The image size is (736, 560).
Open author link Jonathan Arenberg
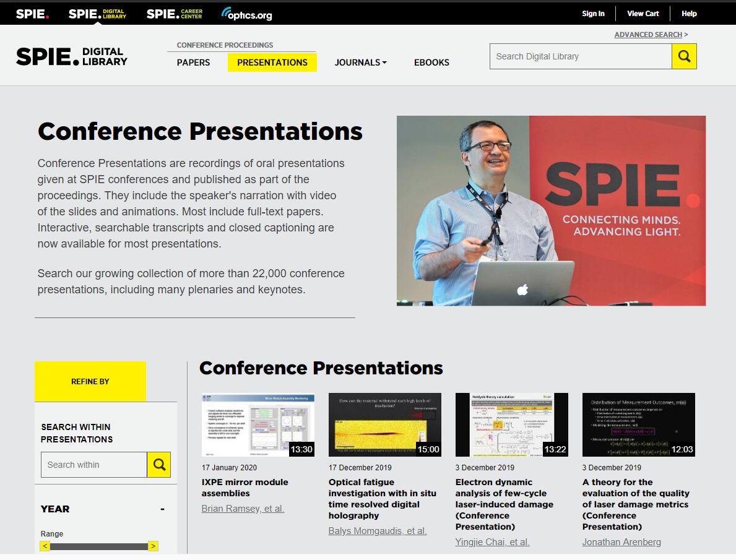point(621,542)
